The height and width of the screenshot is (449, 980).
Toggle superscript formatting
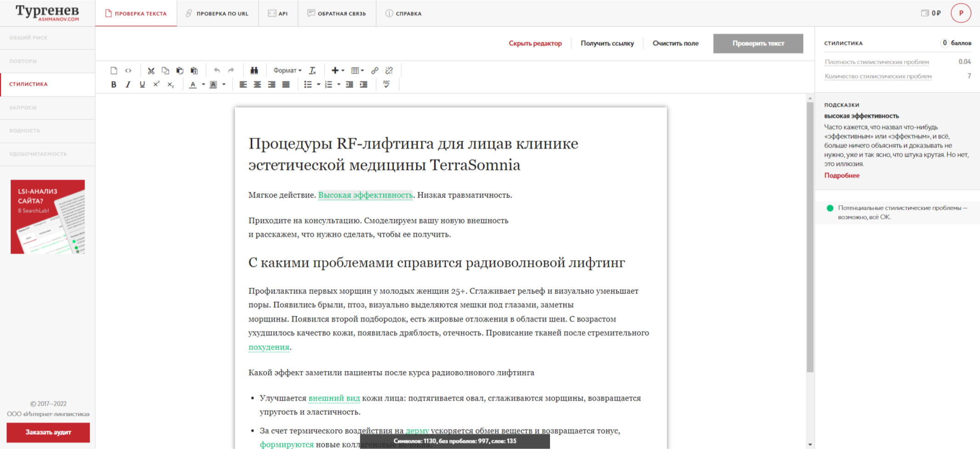click(156, 84)
